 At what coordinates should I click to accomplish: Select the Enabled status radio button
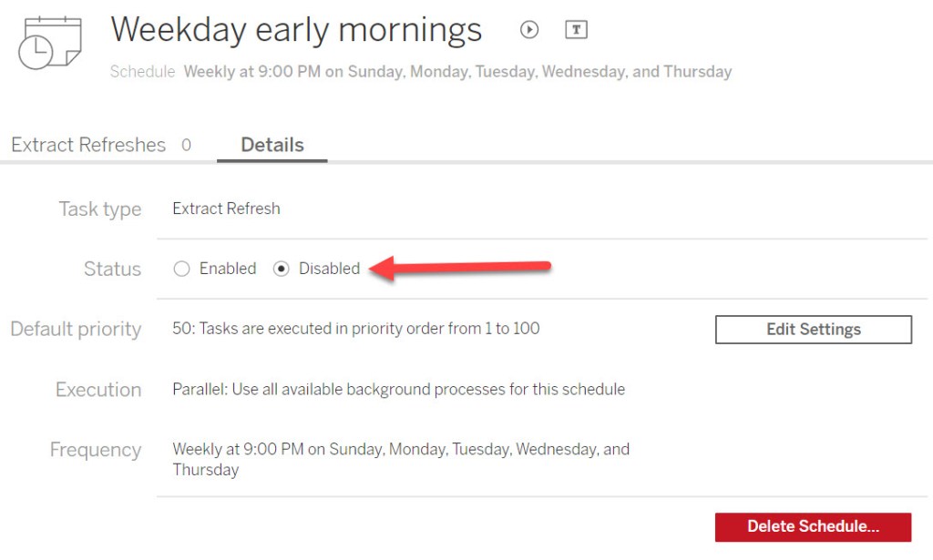click(x=182, y=269)
